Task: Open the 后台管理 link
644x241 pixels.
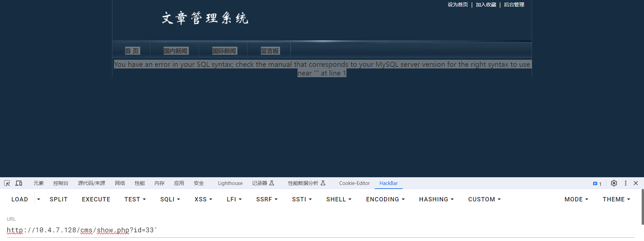Action: (x=514, y=5)
